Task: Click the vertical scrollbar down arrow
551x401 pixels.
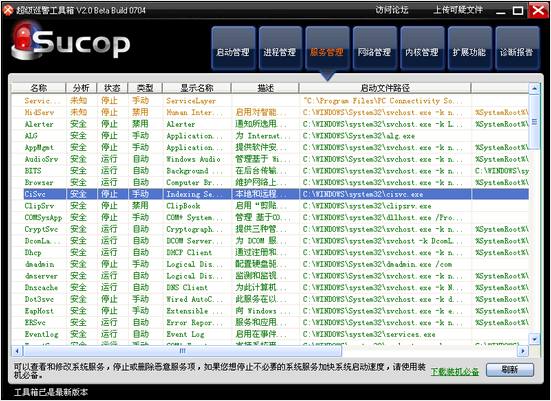Action: 534,339
